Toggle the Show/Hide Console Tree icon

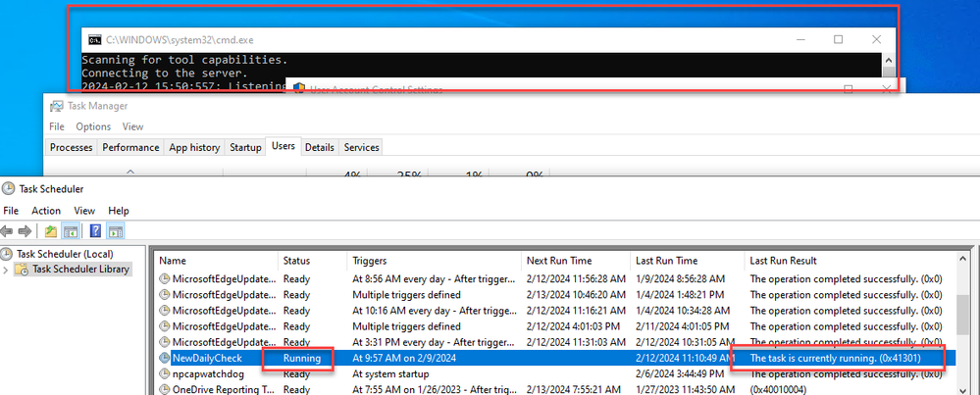pyautogui.click(x=71, y=231)
